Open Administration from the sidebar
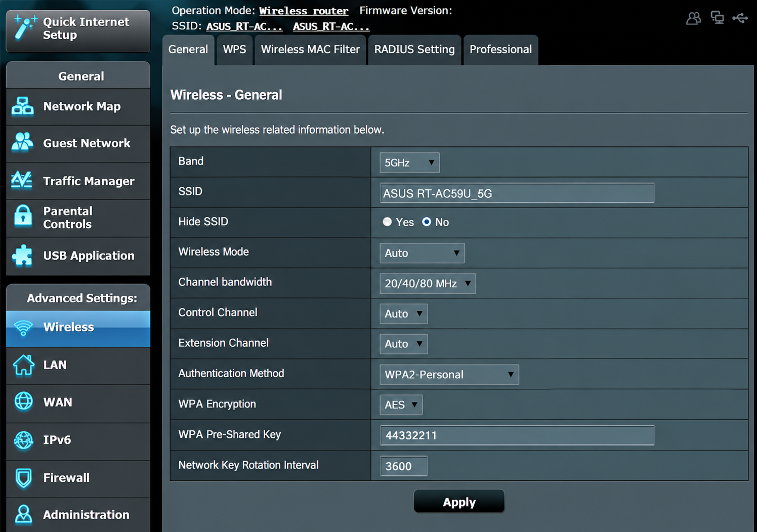757x532 pixels. [78, 515]
